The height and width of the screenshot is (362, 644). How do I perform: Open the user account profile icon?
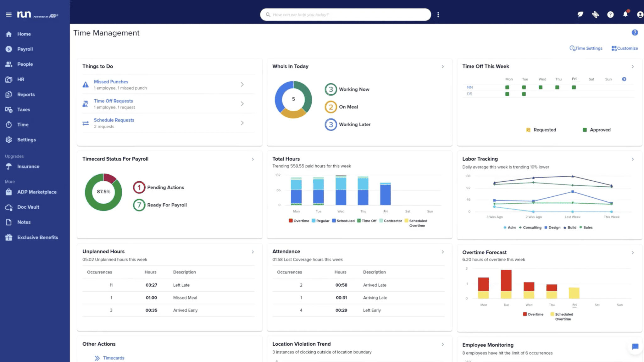[640, 14]
